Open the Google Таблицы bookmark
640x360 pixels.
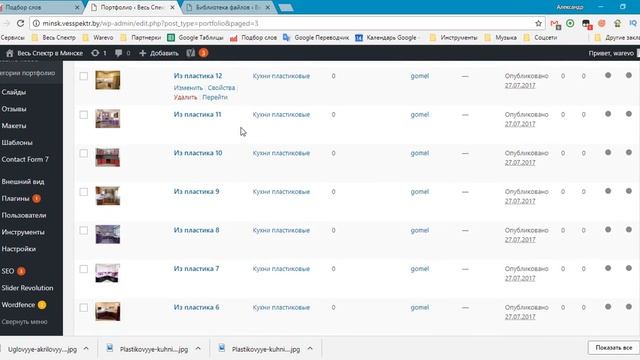pos(195,38)
